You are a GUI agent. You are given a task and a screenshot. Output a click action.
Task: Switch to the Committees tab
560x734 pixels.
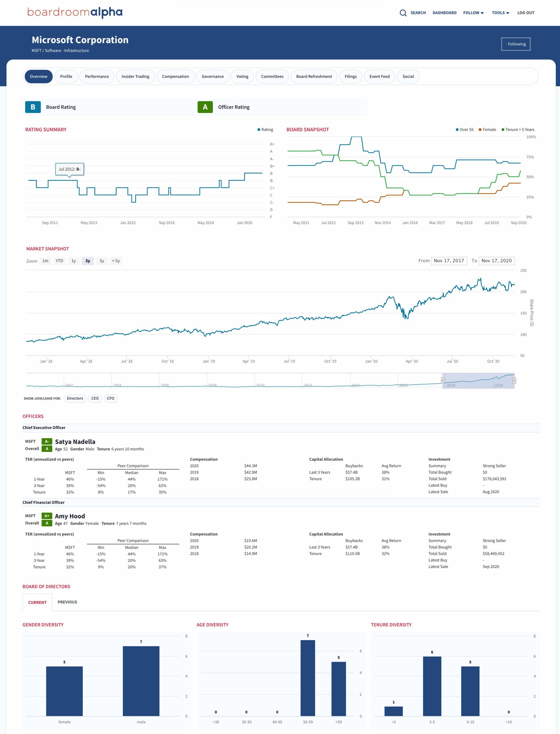click(272, 76)
